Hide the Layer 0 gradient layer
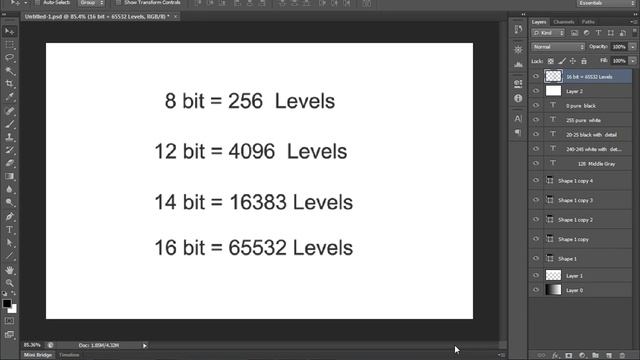 (x=536, y=290)
